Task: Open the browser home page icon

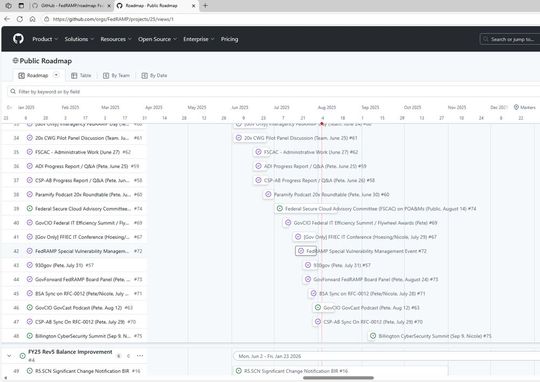Action: click(x=32, y=19)
